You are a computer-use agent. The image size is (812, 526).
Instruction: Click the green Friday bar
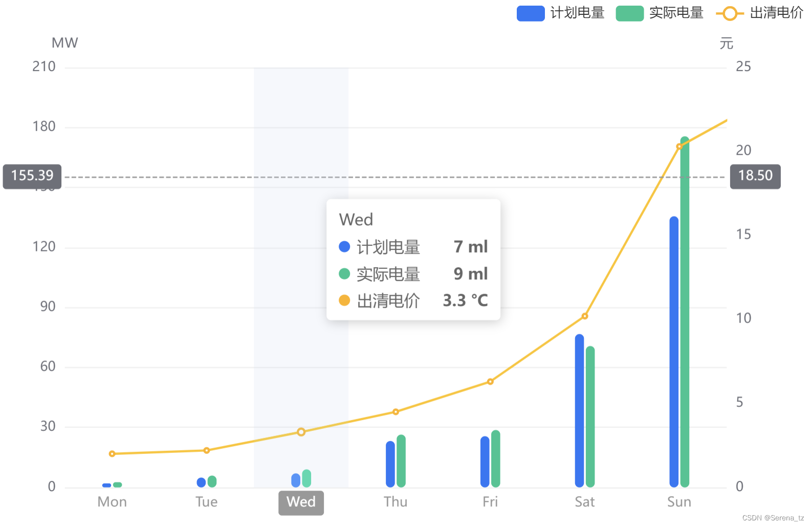coord(495,459)
